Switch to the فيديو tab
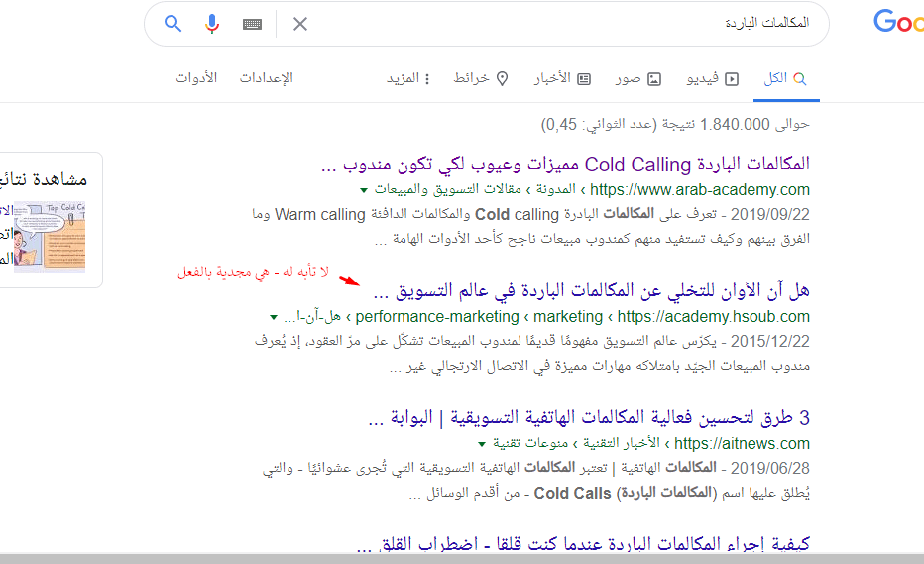 713,78
